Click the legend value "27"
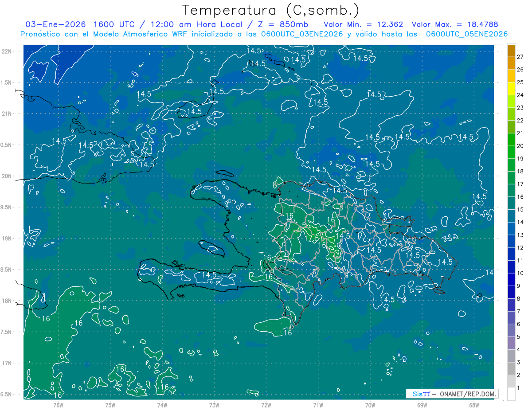Image resolution: width=532 pixels, height=411 pixels. [x=520, y=57]
